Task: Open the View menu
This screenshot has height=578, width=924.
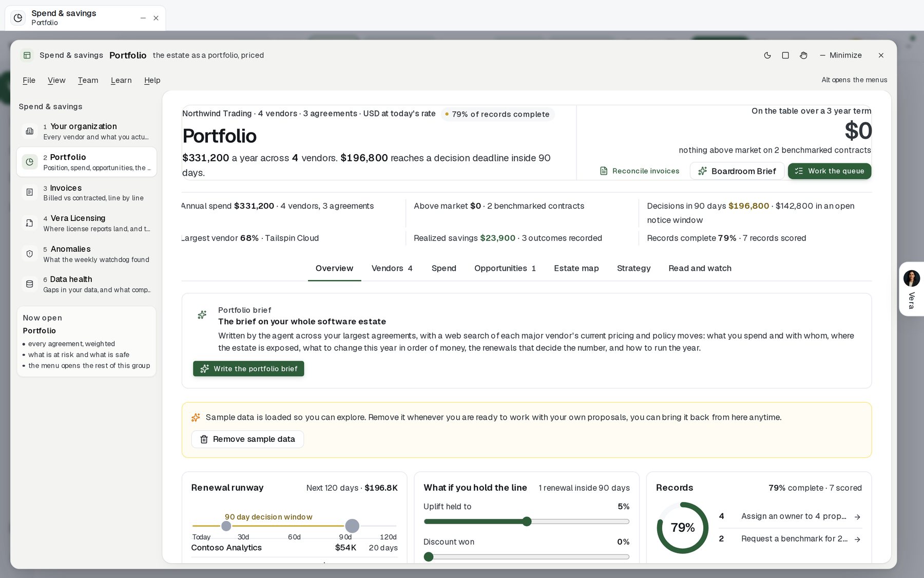Action: 56,80
